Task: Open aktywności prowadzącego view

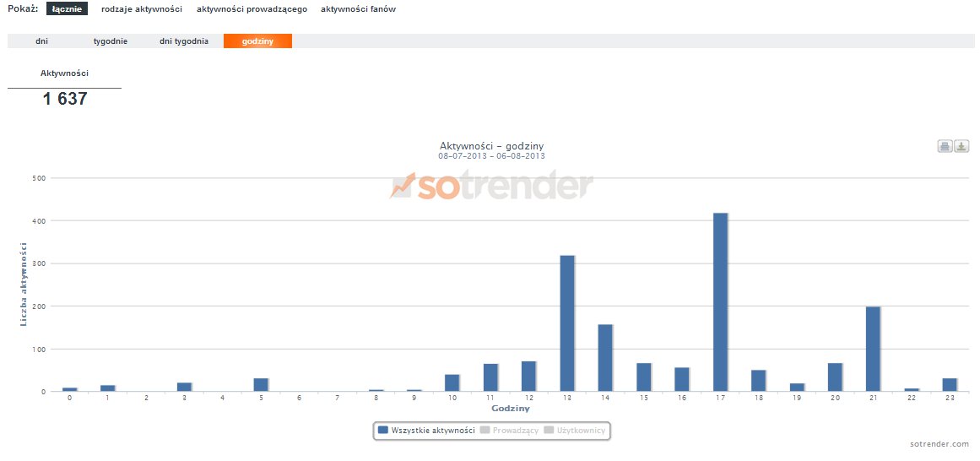Action: (x=252, y=9)
